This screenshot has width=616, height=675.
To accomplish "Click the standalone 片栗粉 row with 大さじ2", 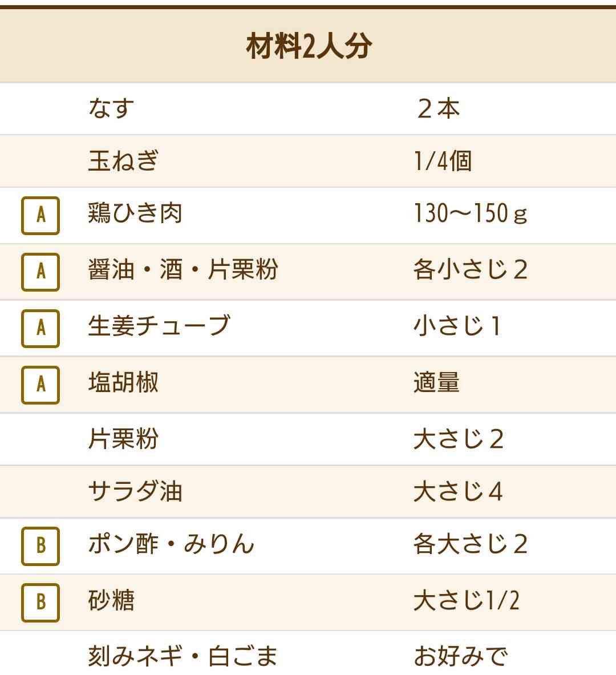I will click(x=308, y=439).
